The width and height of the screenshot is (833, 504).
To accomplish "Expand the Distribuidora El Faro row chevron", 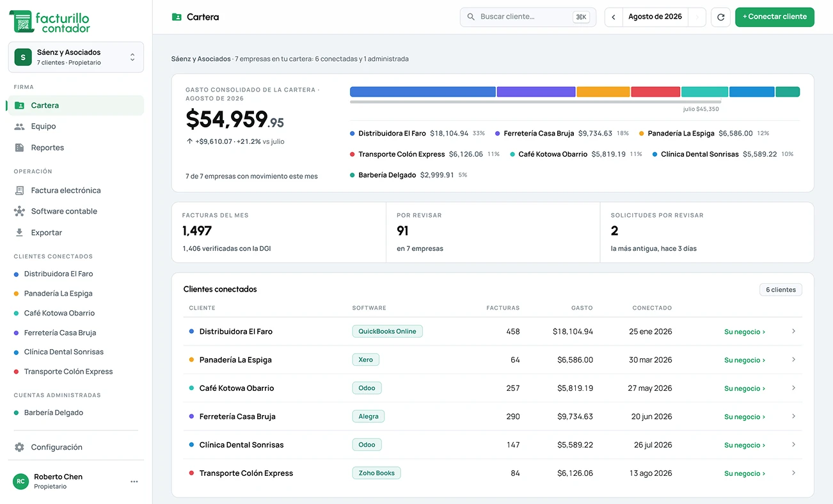I will 793,331.
